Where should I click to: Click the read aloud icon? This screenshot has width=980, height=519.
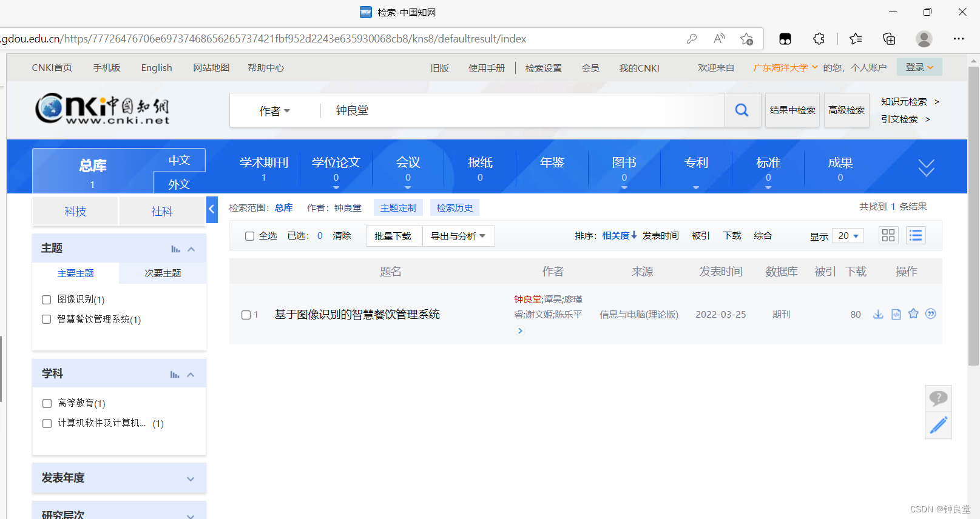tap(719, 39)
